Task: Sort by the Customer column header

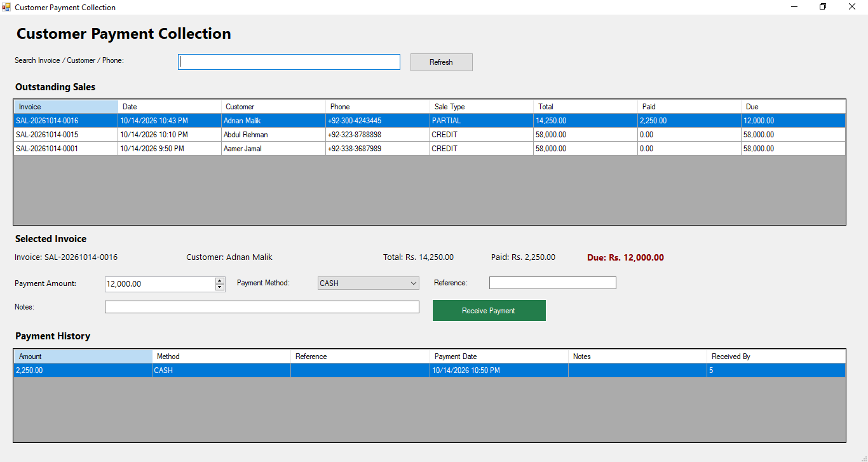Action: 273,107
